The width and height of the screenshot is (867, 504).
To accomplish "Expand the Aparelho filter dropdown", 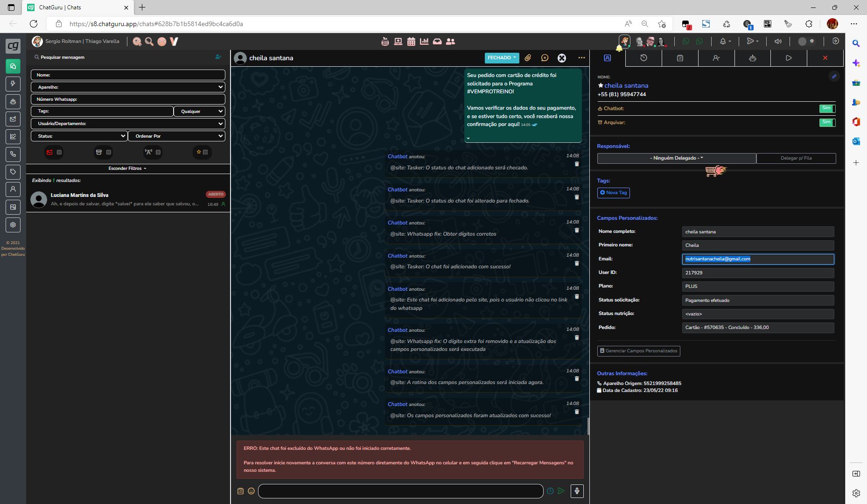I will [x=128, y=87].
